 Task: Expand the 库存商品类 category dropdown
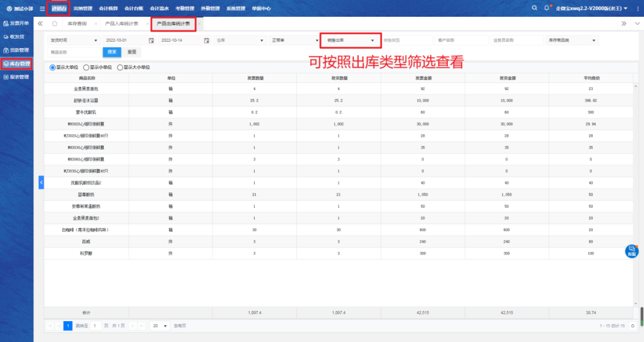pos(571,41)
